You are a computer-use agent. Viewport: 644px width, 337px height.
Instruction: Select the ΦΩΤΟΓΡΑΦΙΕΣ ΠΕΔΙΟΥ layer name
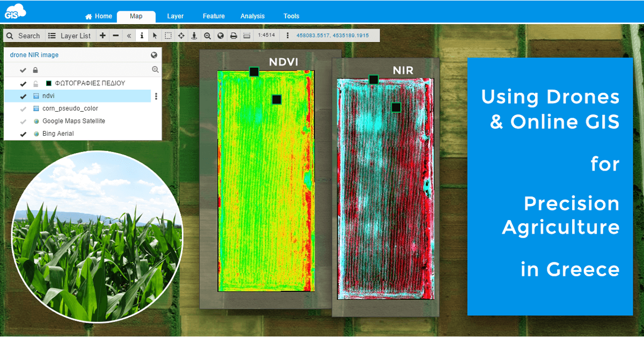(x=90, y=83)
